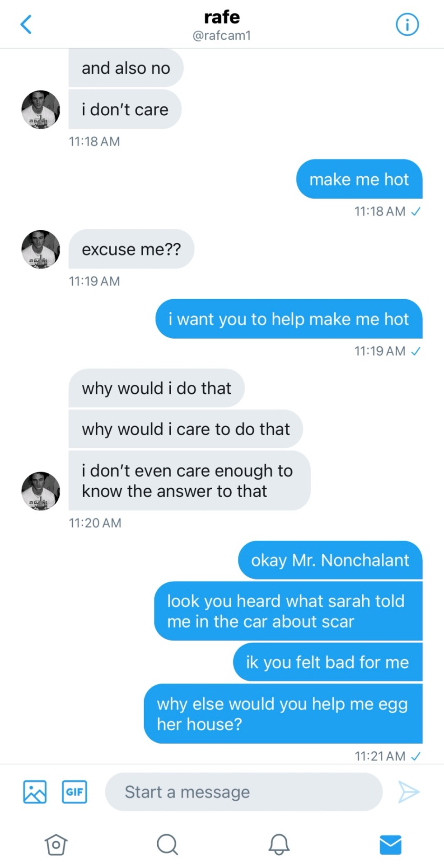Tap the "make me hot" message bubble

pyautogui.click(x=359, y=179)
